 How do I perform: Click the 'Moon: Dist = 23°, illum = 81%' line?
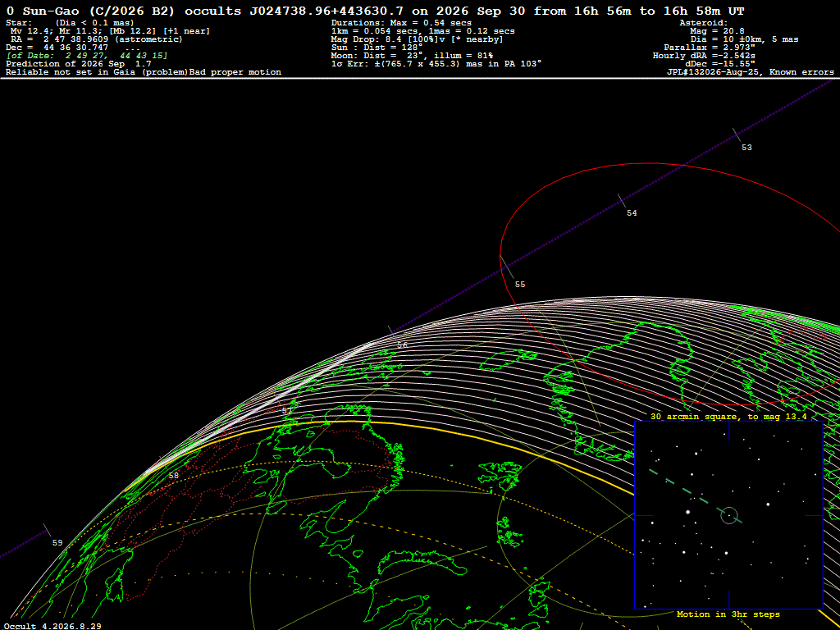[x=412, y=56]
